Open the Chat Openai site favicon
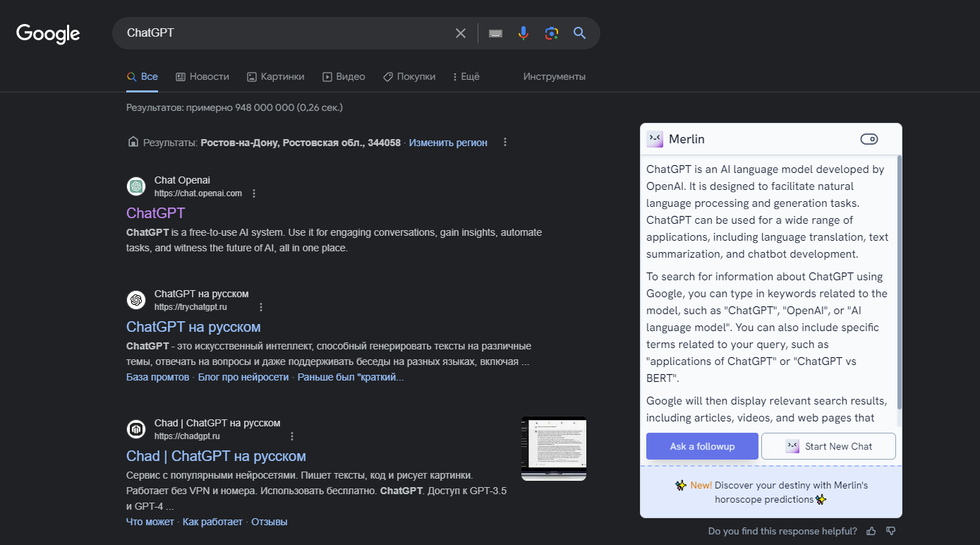The image size is (980, 545). [x=136, y=186]
